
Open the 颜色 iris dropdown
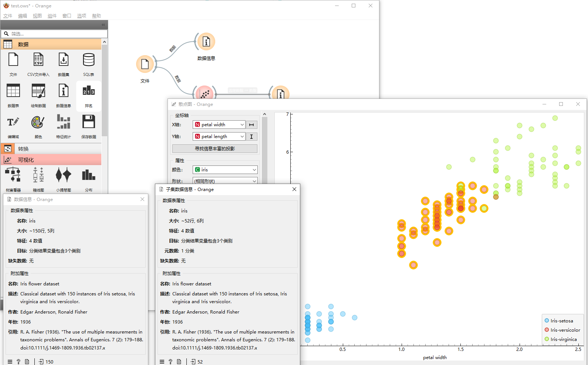pyautogui.click(x=225, y=170)
